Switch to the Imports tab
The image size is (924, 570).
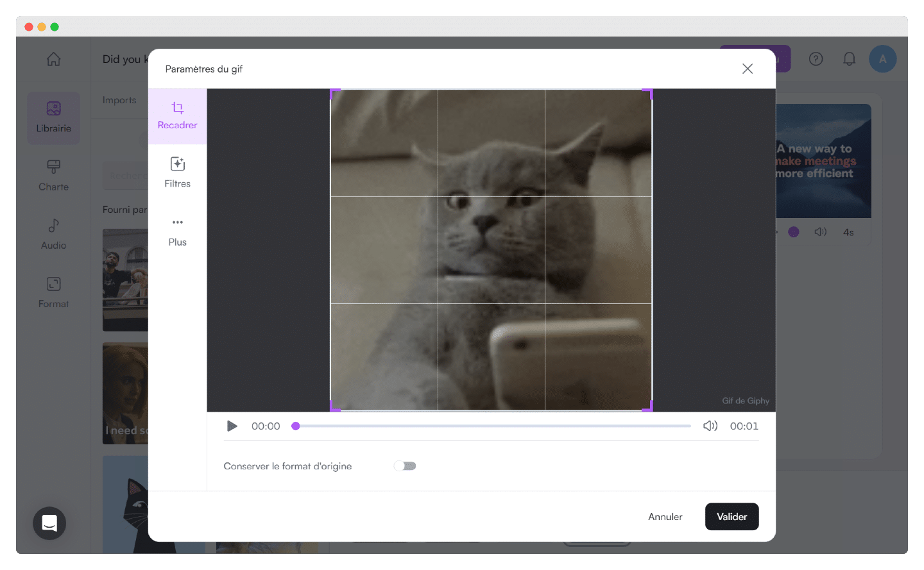tap(119, 100)
